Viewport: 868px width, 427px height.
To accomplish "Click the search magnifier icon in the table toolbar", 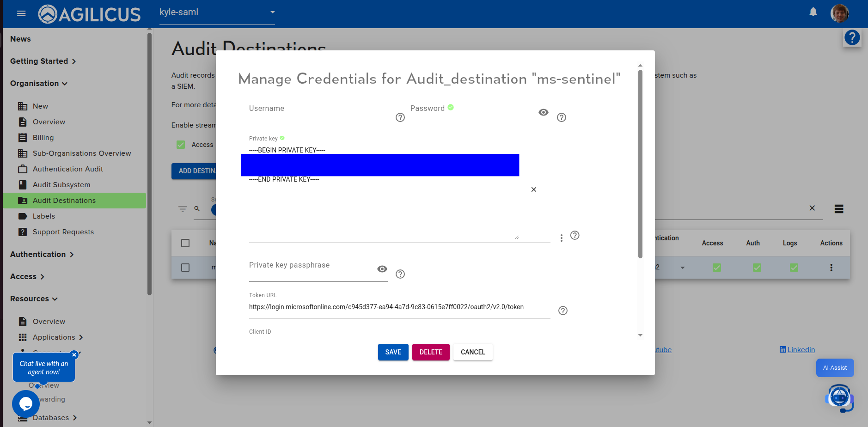I will tap(197, 209).
